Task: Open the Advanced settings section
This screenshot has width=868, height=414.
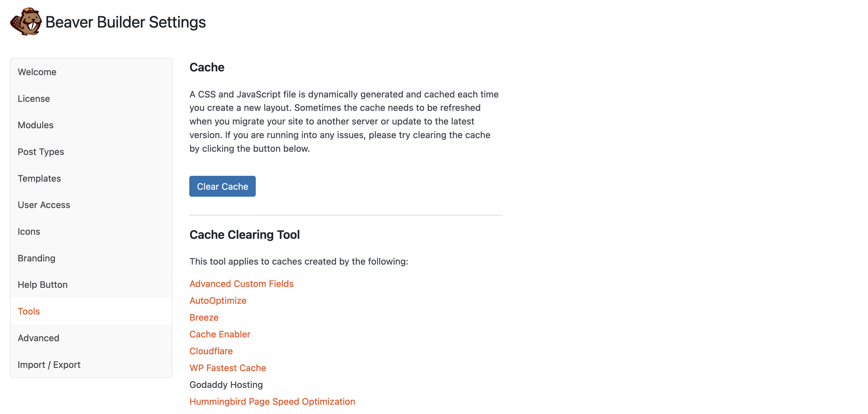Action: click(38, 337)
